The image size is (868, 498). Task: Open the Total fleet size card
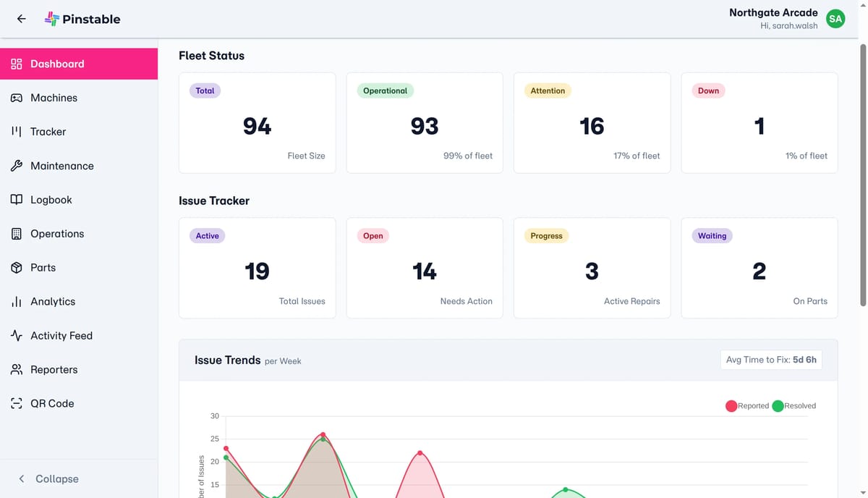click(x=258, y=122)
